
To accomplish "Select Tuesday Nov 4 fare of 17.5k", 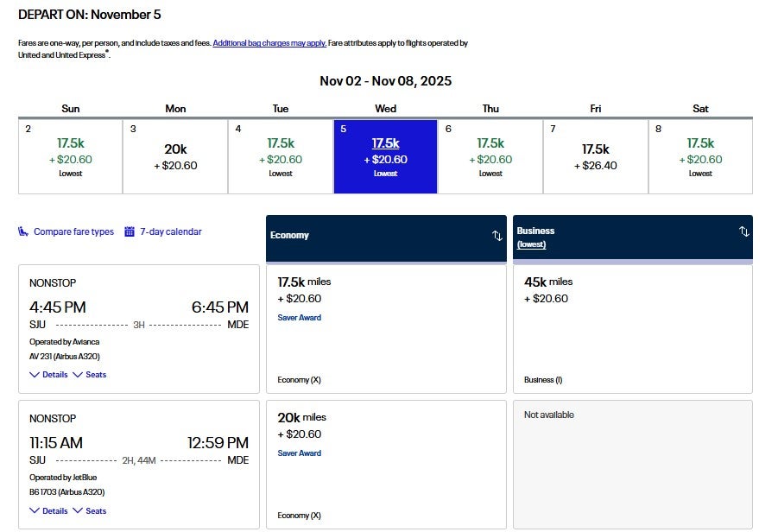I will click(281, 156).
